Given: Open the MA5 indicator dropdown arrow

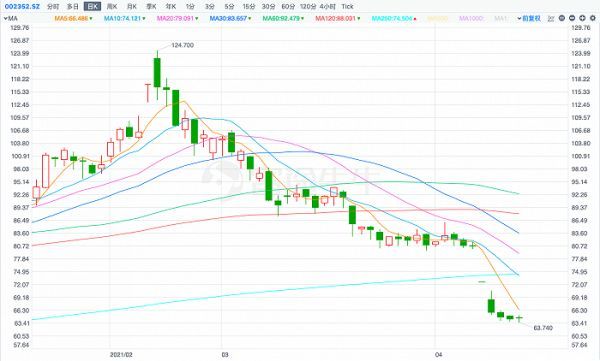Looking at the screenshot, I should tap(91, 18).
